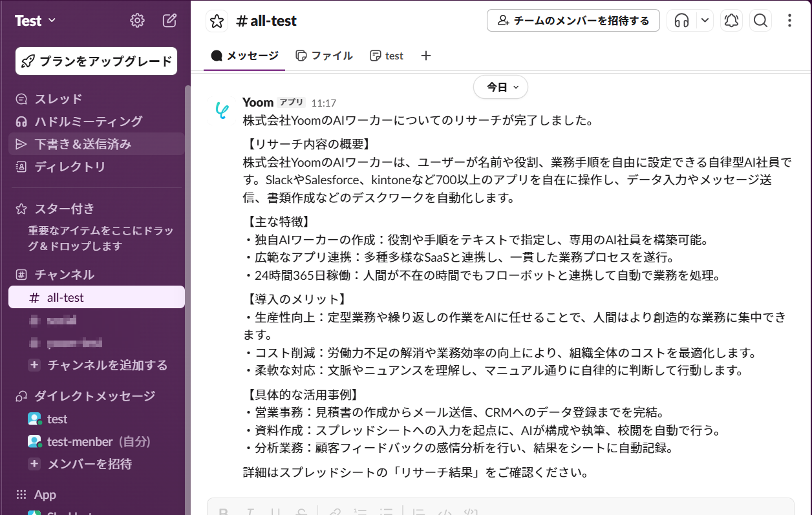Viewport: 812px width, 515px height.
Task: Switch to the ファイル tab
Action: (324, 56)
